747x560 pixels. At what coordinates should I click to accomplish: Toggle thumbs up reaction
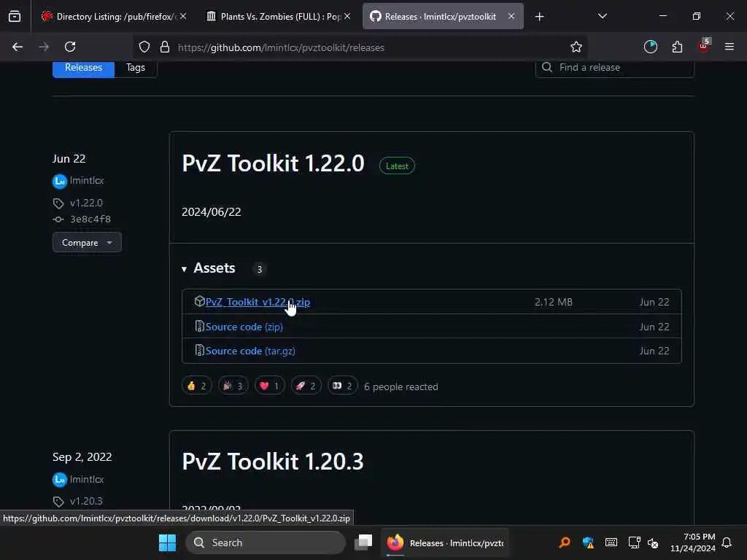point(197,386)
